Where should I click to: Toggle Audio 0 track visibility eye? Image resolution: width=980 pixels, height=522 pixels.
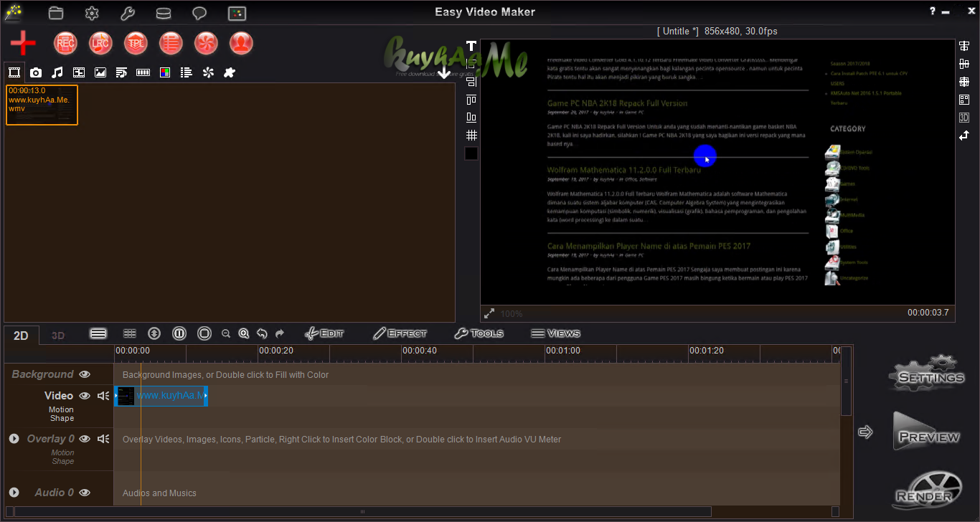(85, 493)
